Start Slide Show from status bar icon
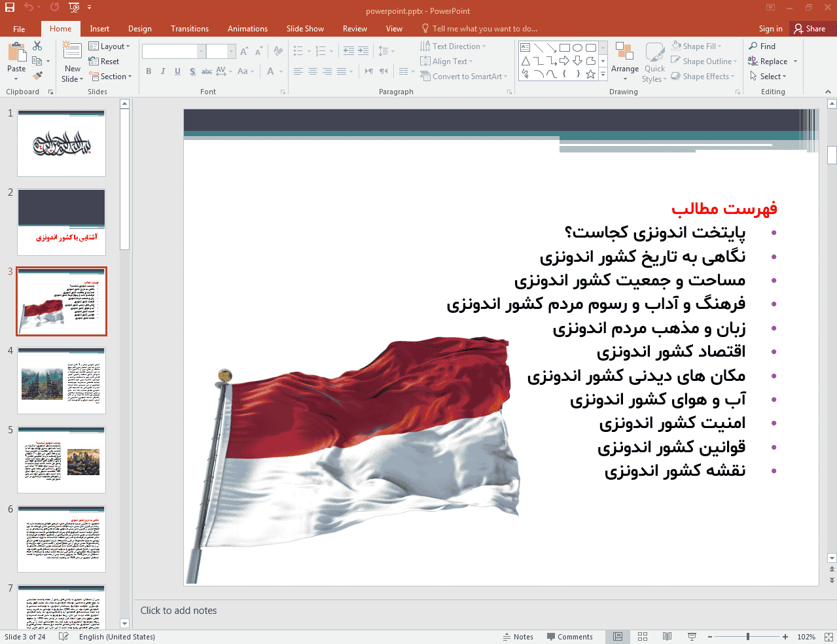837x644 pixels. [x=692, y=637]
